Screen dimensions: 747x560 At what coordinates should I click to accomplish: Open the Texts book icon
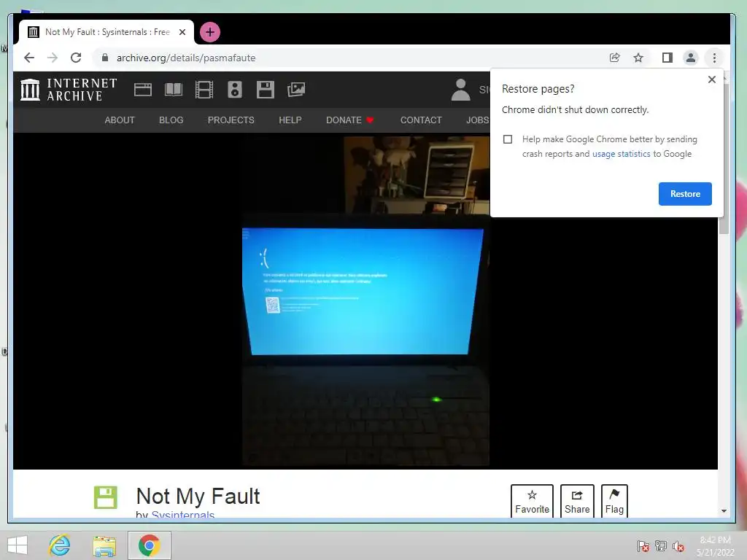click(x=174, y=90)
